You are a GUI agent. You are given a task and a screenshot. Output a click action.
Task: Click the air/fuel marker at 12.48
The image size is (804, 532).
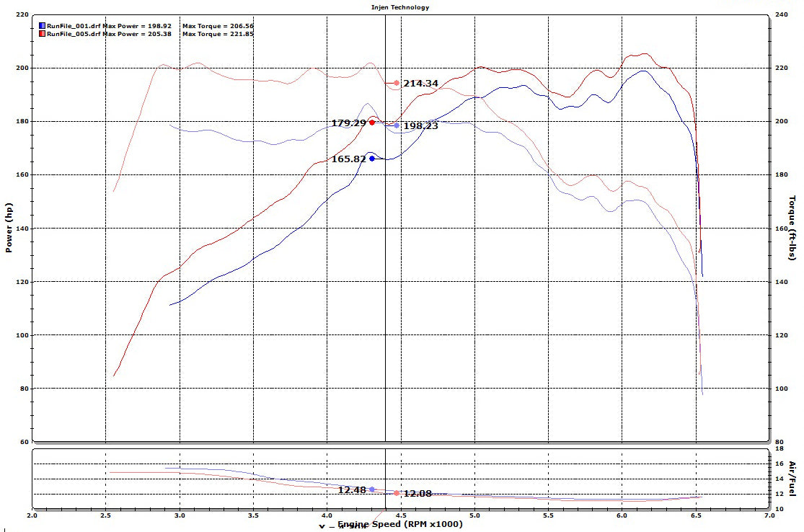coord(372,489)
